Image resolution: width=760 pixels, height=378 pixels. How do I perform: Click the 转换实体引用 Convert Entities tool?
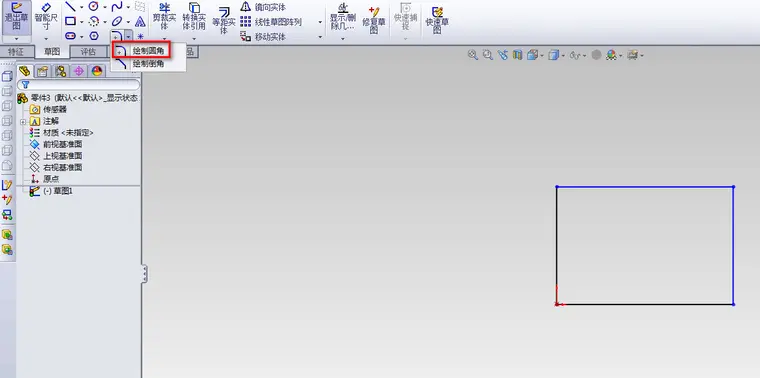pyautogui.click(x=194, y=17)
